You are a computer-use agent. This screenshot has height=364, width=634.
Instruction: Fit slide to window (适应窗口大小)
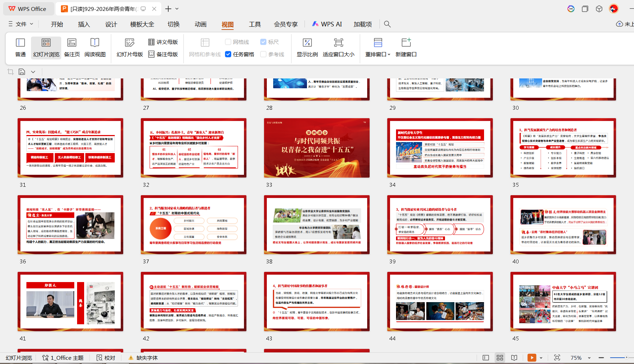[x=339, y=47]
